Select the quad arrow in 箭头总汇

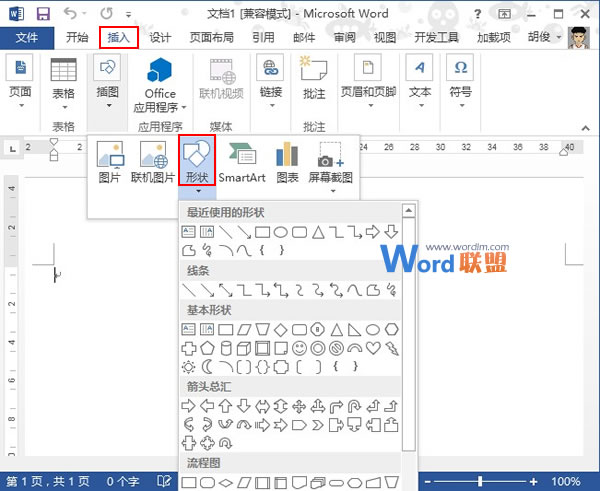[x=299, y=406]
